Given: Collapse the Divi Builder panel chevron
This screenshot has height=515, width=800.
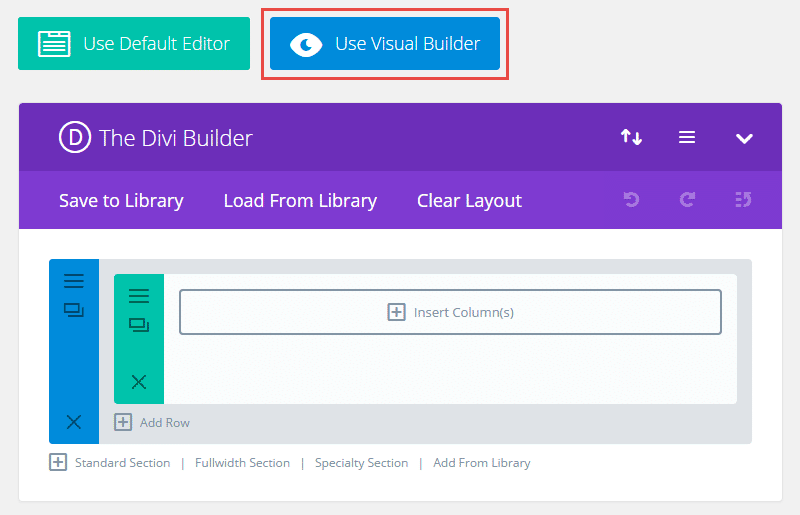Looking at the screenshot, I should (744, 138).
